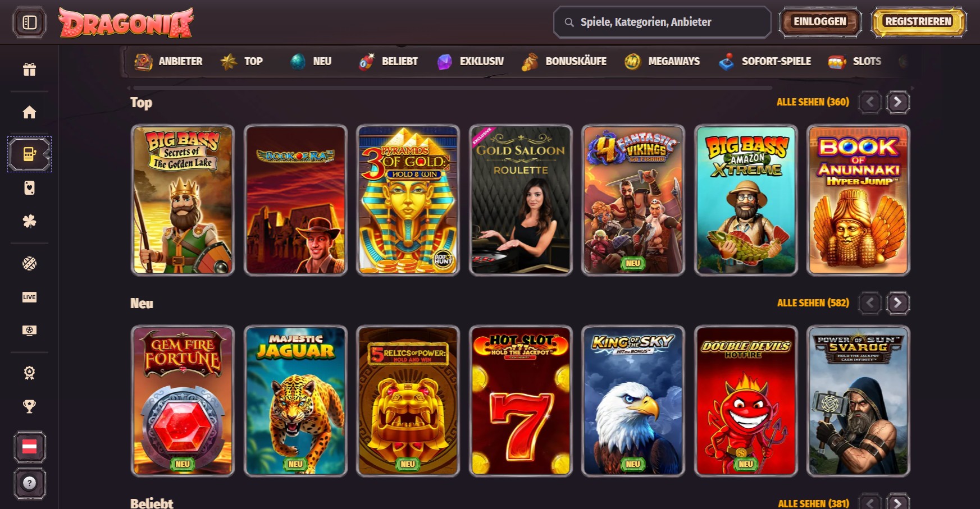Open the gift bonuses icon in sidebar
The height and width of the screenshot is (509, 980).
pos(29,70)
